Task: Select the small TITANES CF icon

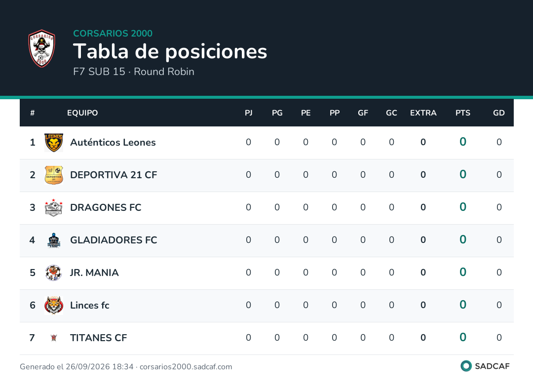Action: 54,338
